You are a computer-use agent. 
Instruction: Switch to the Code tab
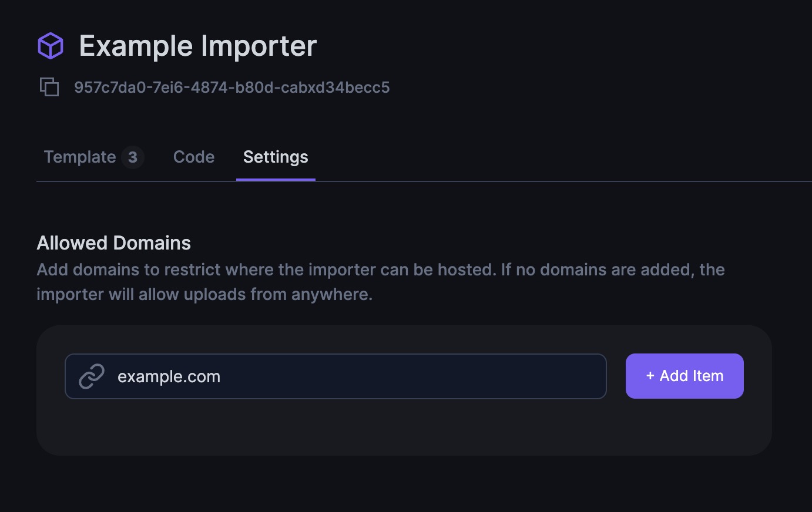[194, 157]
